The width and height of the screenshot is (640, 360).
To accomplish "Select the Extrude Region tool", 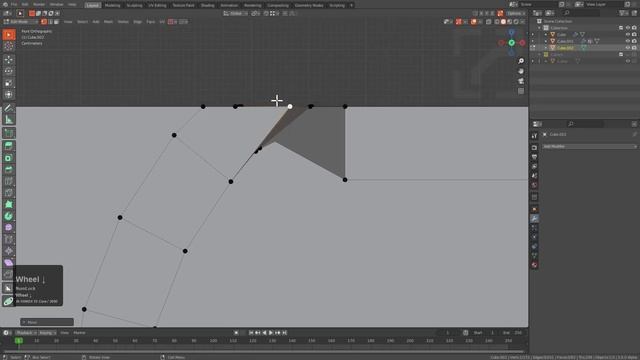I will pyautogui.click(x=9, y=146).
